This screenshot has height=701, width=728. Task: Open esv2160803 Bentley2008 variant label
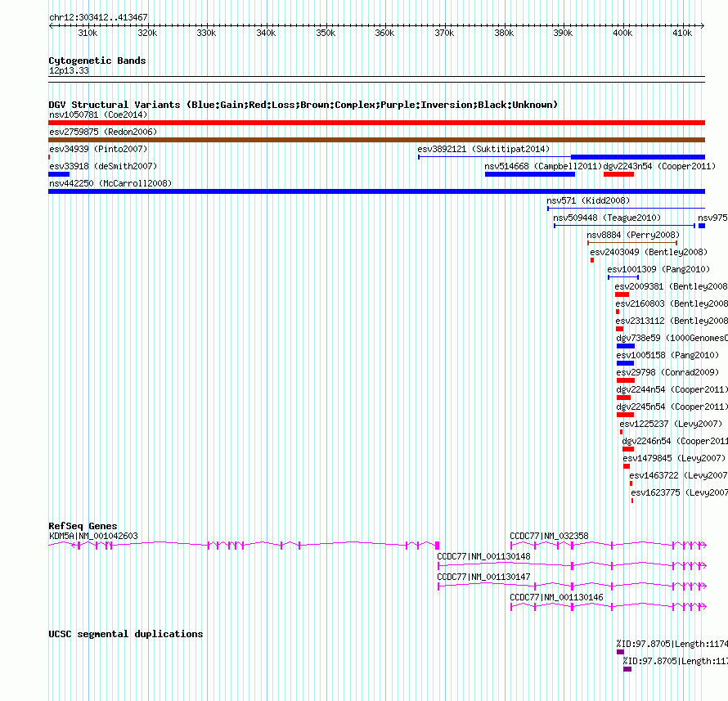(x=672, y=303)
